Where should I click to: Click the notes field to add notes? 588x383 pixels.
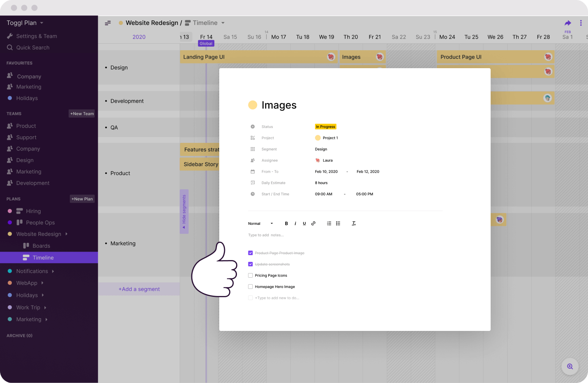point(266,235)
